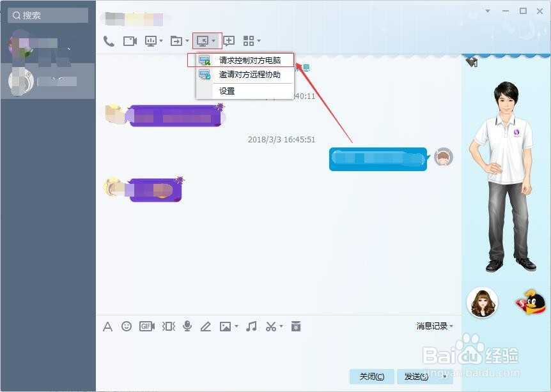Screen dimensions: 551x392
Task: Take a screenshot with the scissors icon
Action: pos(269,326)
